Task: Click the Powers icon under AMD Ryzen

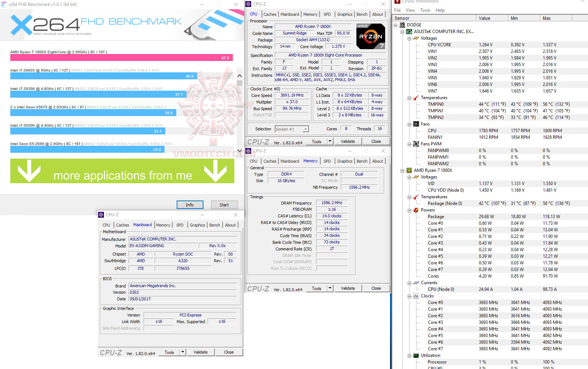Action: pyautogui.click(x=416, y=210)
